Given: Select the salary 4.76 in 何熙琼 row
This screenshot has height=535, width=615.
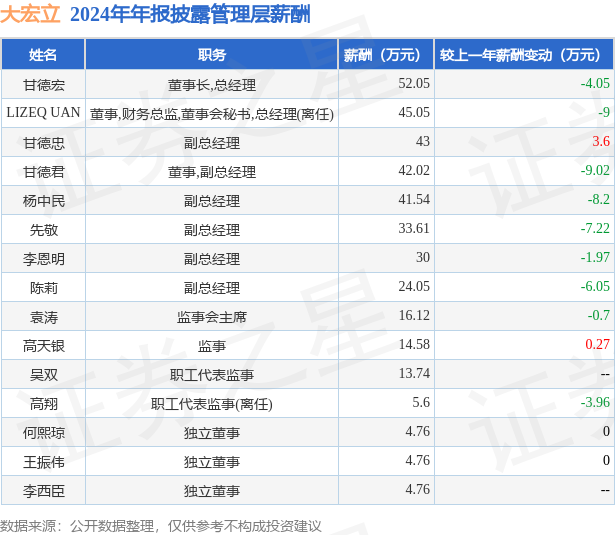Looking at the screenshot, I should point(417,431).
